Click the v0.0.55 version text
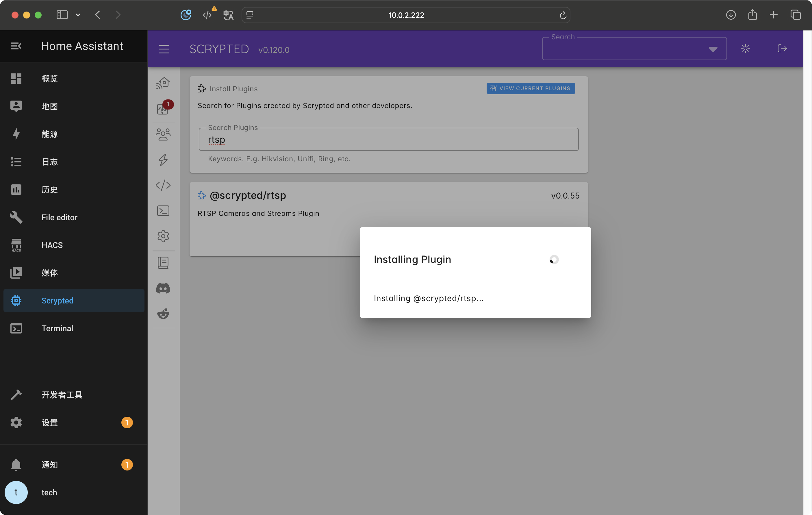 click(x=565, y=196)
